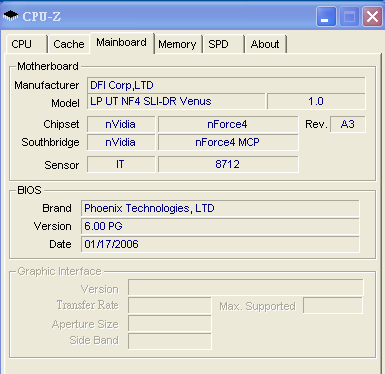The image size is (385, 374).
Task: Select the southbridge name nForce4 MCP
Action: click(228, 142)
